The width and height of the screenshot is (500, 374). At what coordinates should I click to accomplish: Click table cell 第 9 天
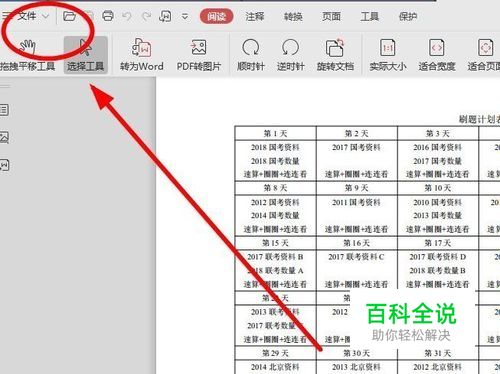[356, 188]
